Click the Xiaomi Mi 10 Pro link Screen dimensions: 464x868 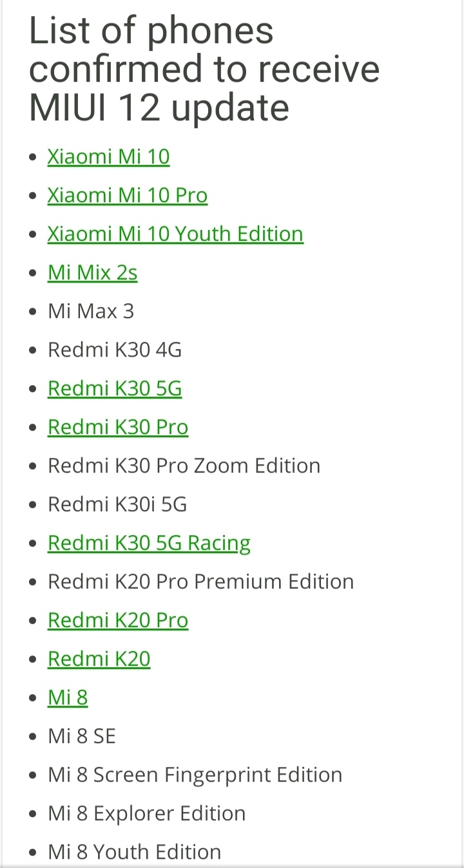click(128, 195)
